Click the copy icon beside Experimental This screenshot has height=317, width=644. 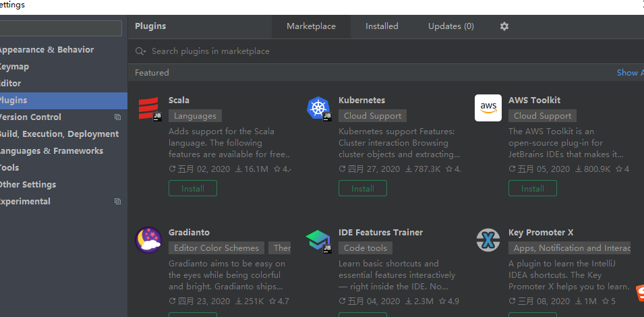coord(117,202)
